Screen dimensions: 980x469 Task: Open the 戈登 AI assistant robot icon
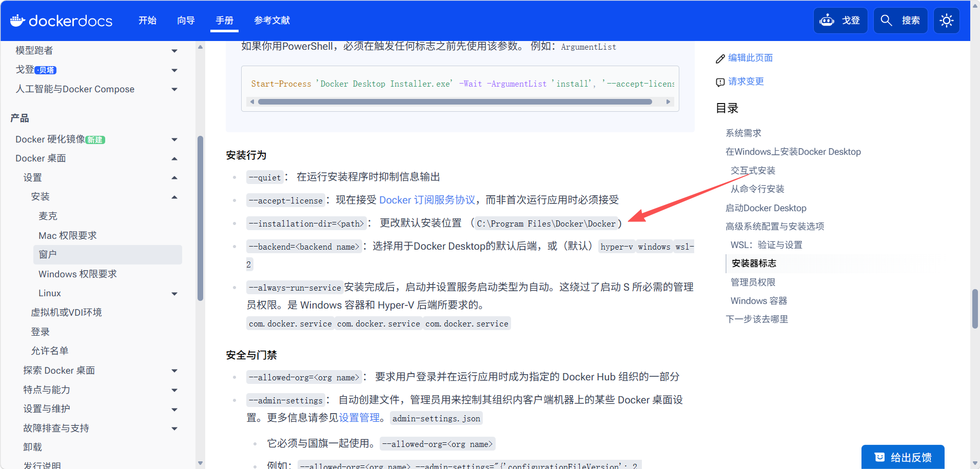pos(827,21)
